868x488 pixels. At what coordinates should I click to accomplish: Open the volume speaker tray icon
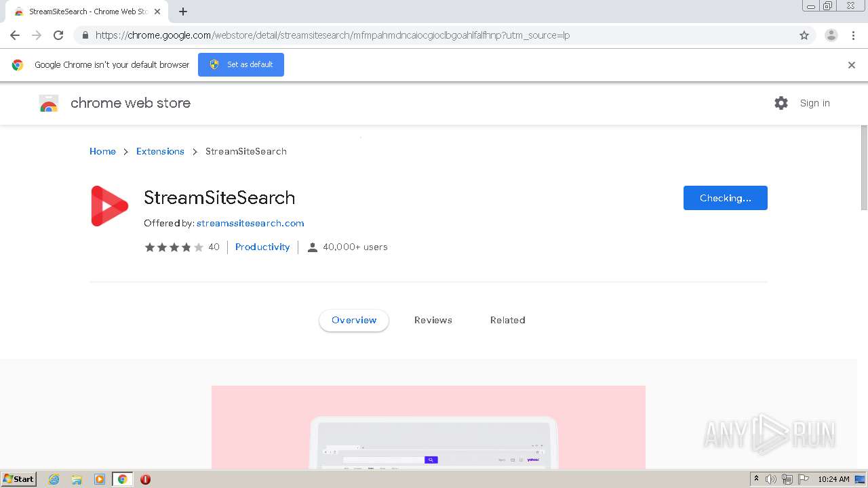771,479
